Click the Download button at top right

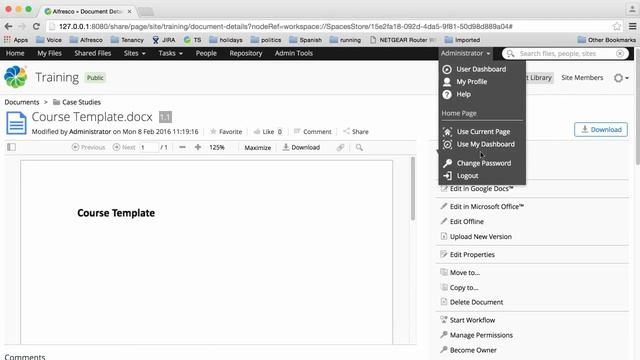tap(601, 129)
